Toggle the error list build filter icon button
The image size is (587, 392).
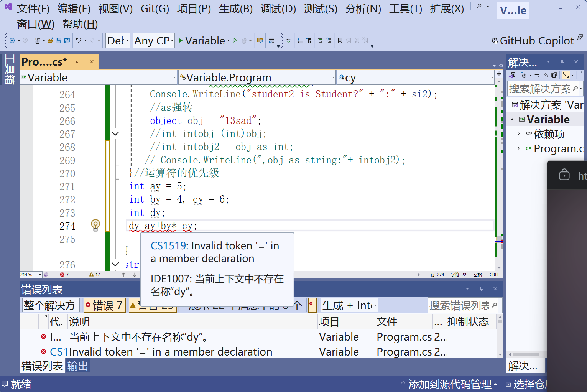pyautogui.click(x=312, y=305)
